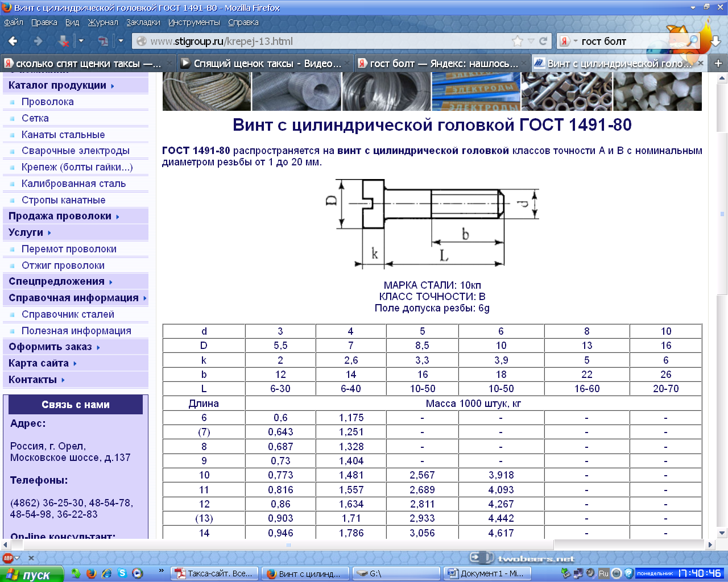The height and width of the screenshot is (582, 728).
Task: Launch the media player quick launch icon
Action: 137,573
